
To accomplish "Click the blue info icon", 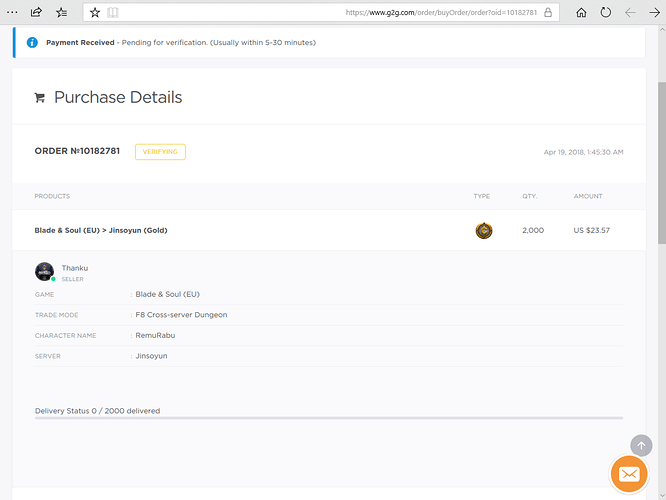I will [32, 42].
